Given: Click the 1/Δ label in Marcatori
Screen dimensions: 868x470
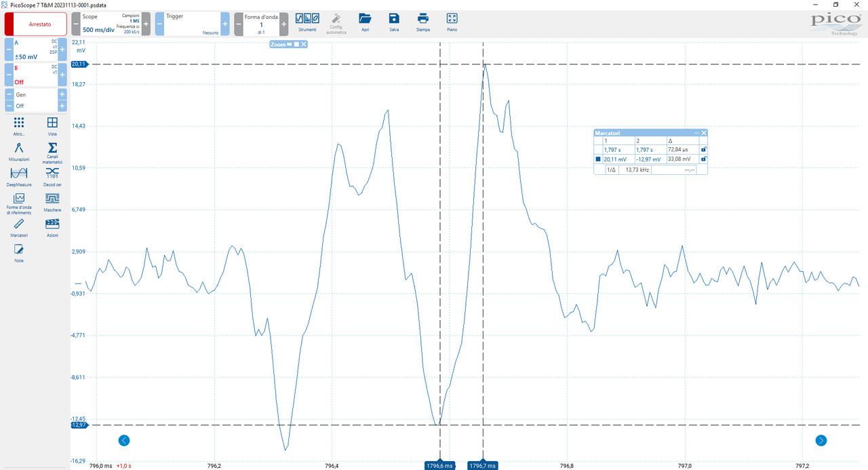Looking at the screenshot, I should (x=611, y=170).
